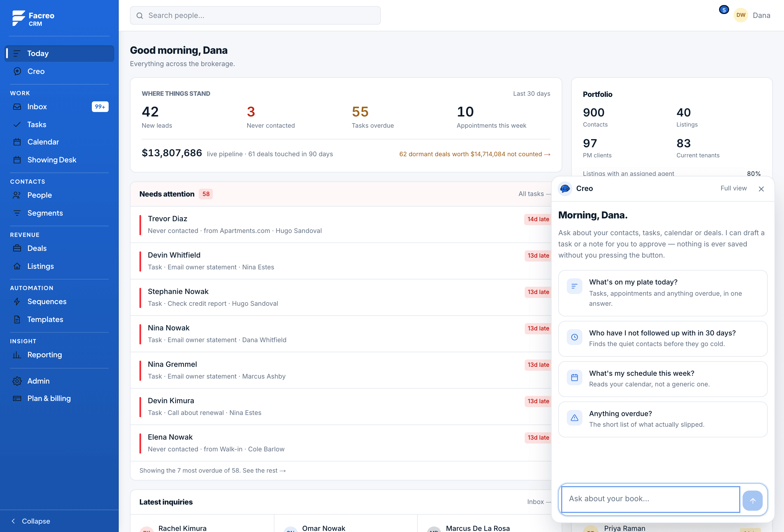The width and height of the screenshot is (784, 532).
Task: Focus the Ask about your book input
Action: pyautogui.click(x=650, y=499)
